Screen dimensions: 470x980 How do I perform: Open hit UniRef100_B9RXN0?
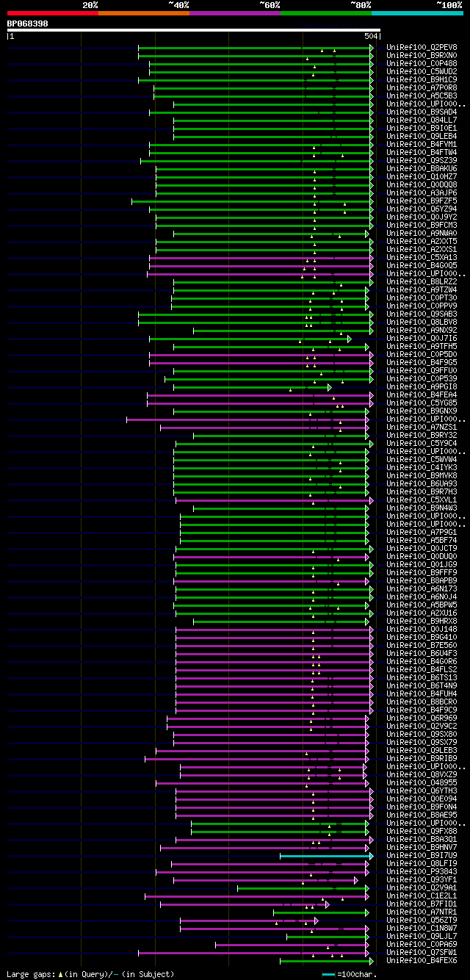[x=422, y=55]
